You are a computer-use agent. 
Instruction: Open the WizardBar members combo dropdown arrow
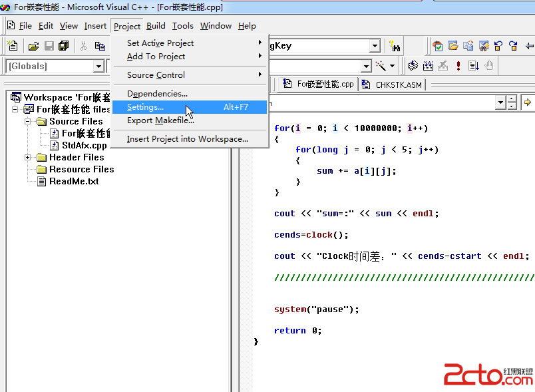coord(366,65)
